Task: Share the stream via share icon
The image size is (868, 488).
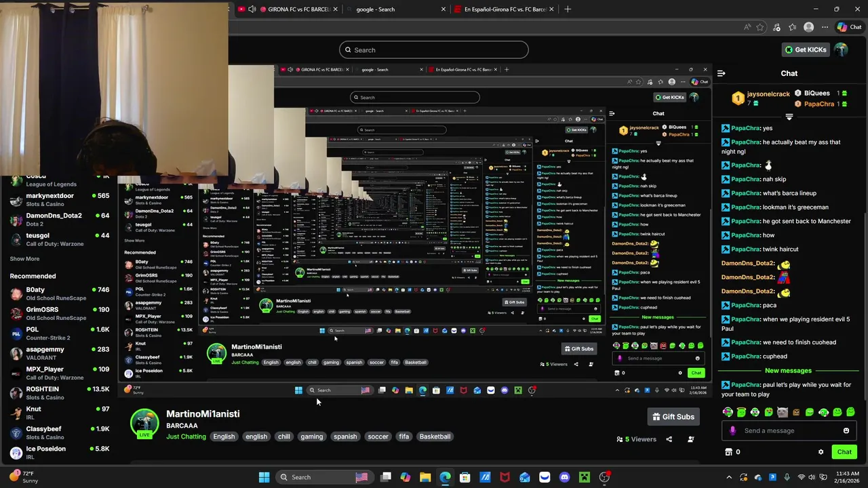Action: pos(669,439)
